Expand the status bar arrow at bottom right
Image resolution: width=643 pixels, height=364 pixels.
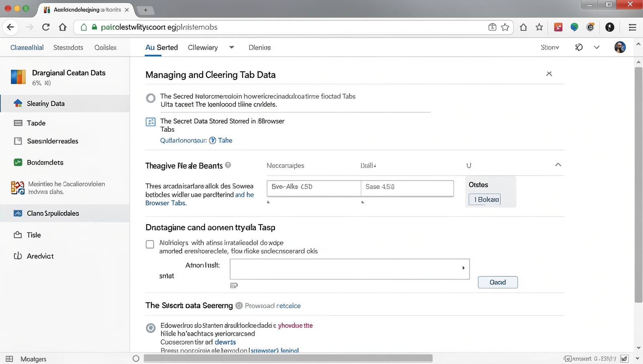point(637,359)
